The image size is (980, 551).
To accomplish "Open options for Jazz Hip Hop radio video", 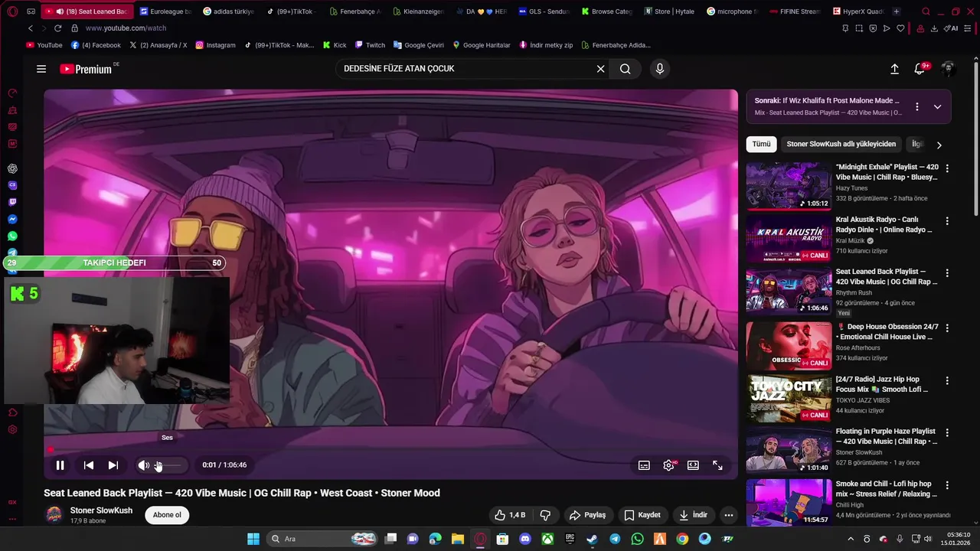I will pos(947,380).
